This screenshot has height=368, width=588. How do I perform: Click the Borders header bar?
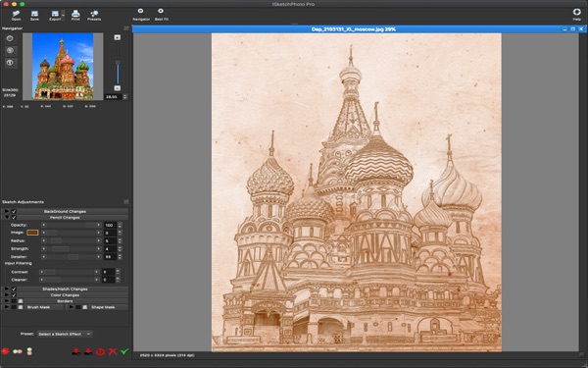tap(66, 301)
